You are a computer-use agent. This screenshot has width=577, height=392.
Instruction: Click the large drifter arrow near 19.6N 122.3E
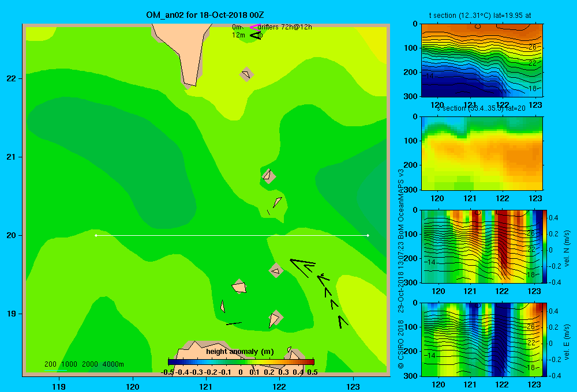click(303, 267)
